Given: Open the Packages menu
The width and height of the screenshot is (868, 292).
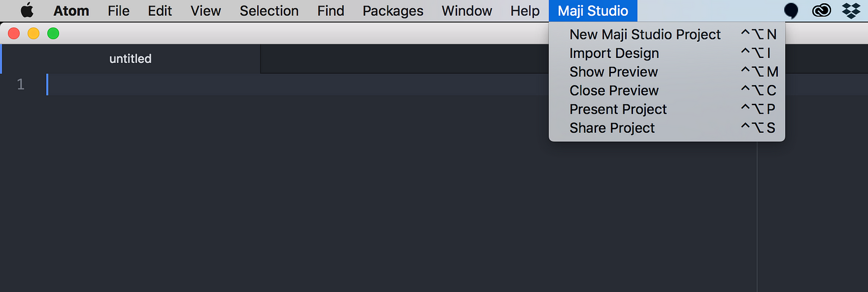Looking at the screenshot, I should (393, 11).
